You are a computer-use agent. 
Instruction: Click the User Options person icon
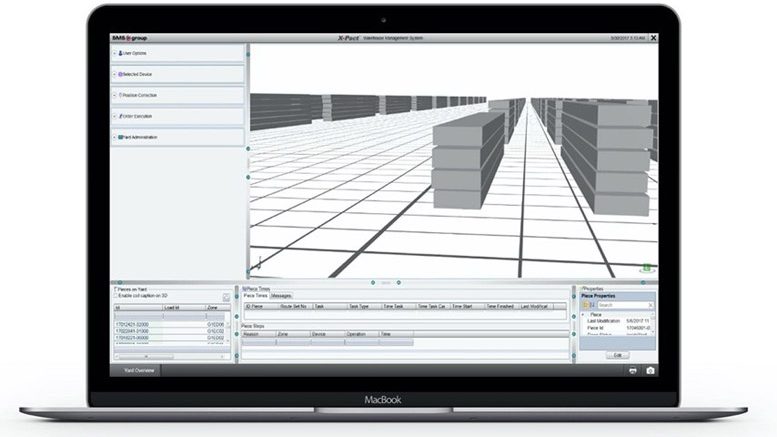120,53
